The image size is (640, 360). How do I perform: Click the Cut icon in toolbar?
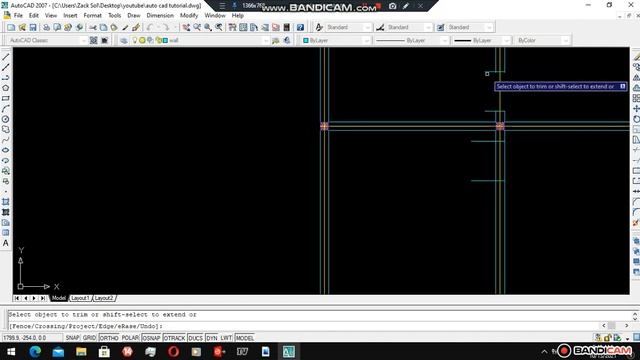93,27
